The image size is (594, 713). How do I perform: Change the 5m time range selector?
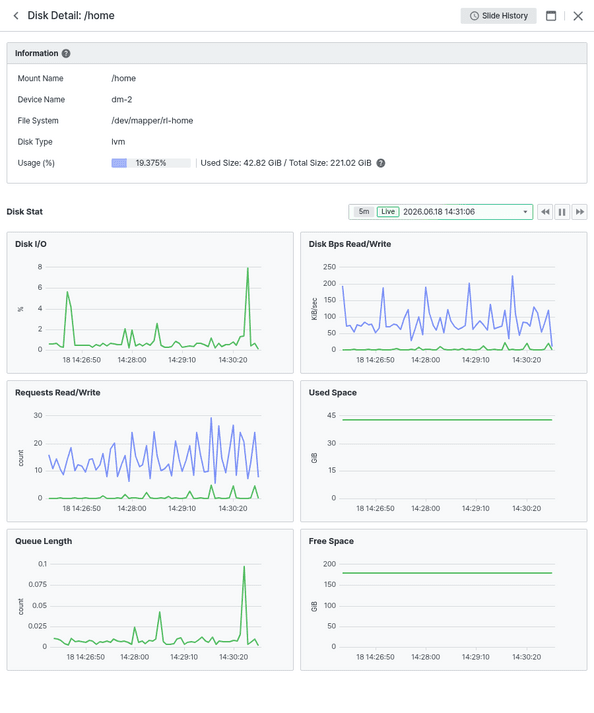[364, 212]
